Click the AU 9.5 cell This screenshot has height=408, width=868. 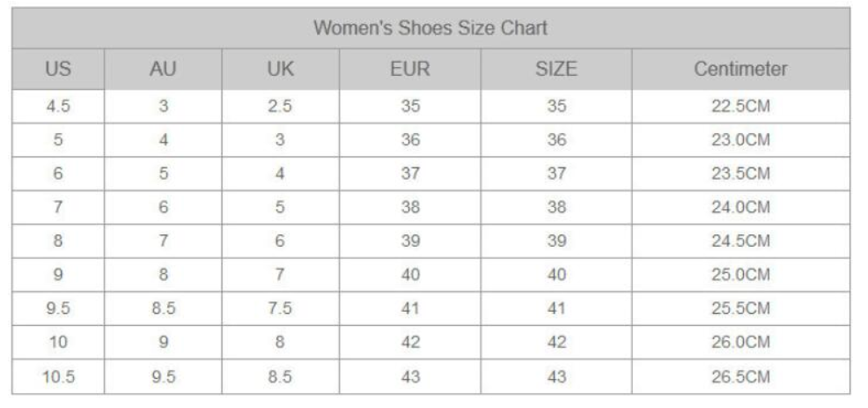(x=163, y=377)
